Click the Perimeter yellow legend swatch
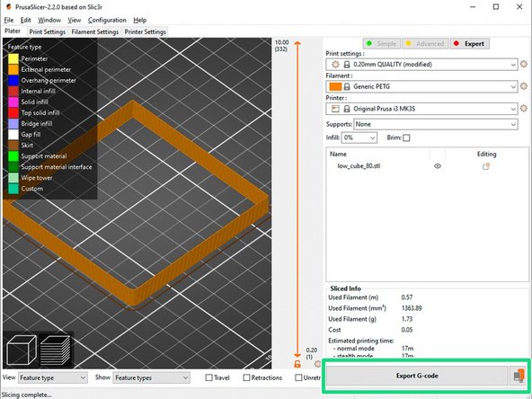532x399 pixels. [x=13, y=58]
